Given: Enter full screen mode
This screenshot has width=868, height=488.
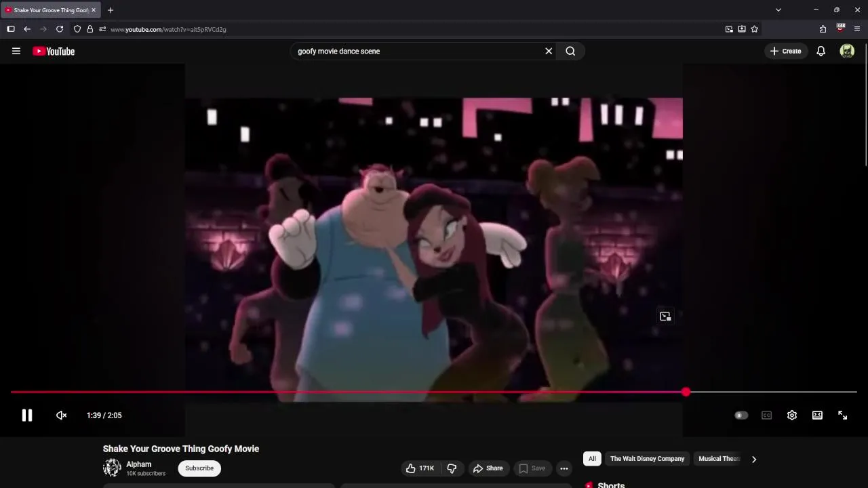Looking at the screenshot, I should [x=842, y=415].
